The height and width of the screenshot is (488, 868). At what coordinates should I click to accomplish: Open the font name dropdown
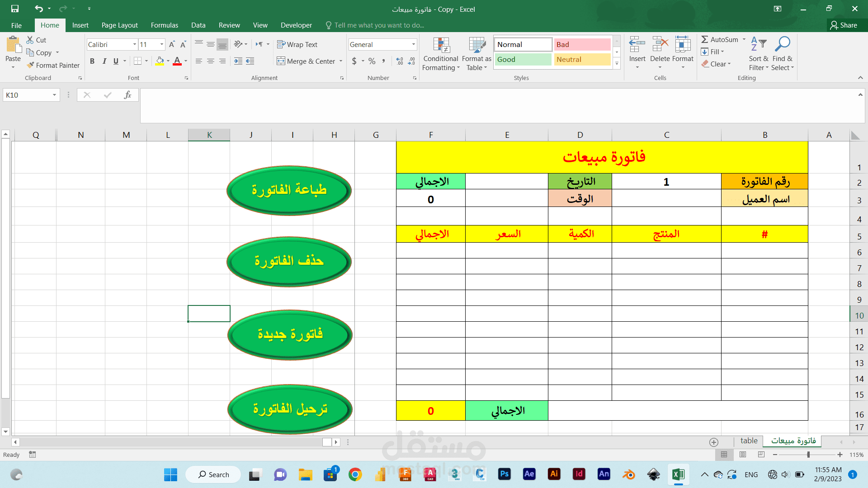pos(134,44)
